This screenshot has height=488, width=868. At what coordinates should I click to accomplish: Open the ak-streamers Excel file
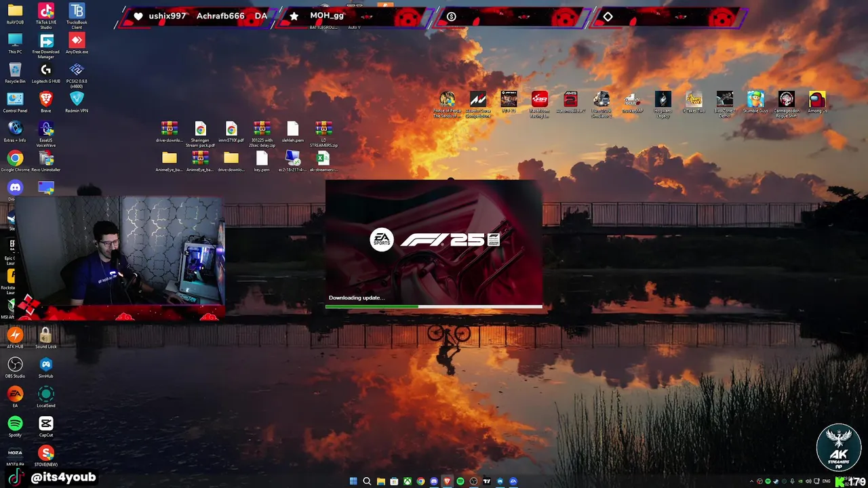click(x=323, y=161)
